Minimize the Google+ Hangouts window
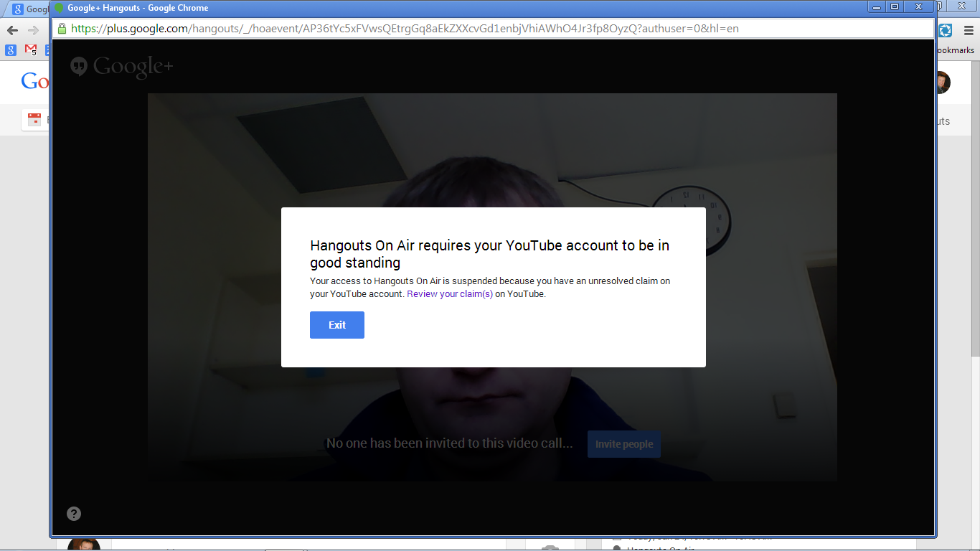The image size is (980, 551). 876,6
